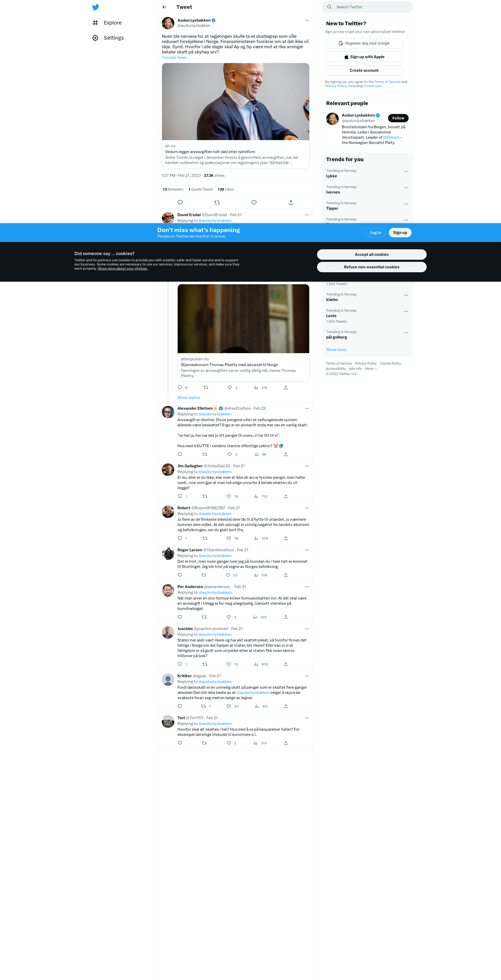Open more options on Alexander Ellefsen's reply
This screenshot has height=980, width=501.
[x=307, y=409]
